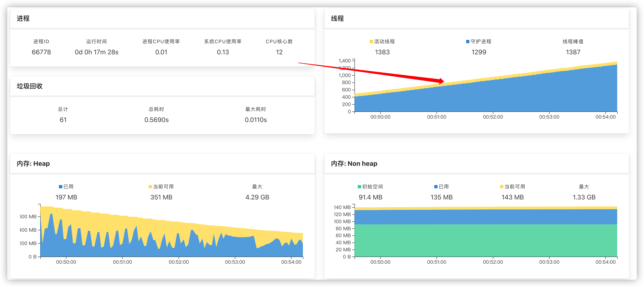The image size is (644, 287).
Task: Click 00:52:00 tick on Heap chart
Action: click(x=179, y=262)
